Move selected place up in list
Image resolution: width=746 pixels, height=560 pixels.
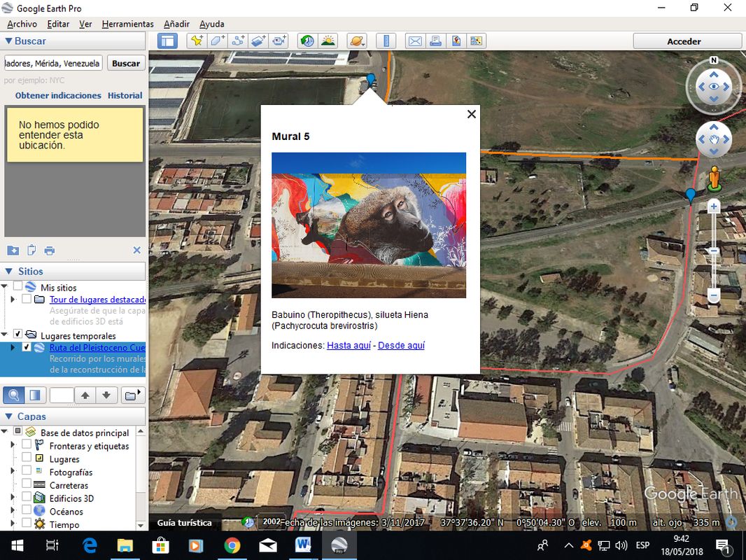(85, 395)
